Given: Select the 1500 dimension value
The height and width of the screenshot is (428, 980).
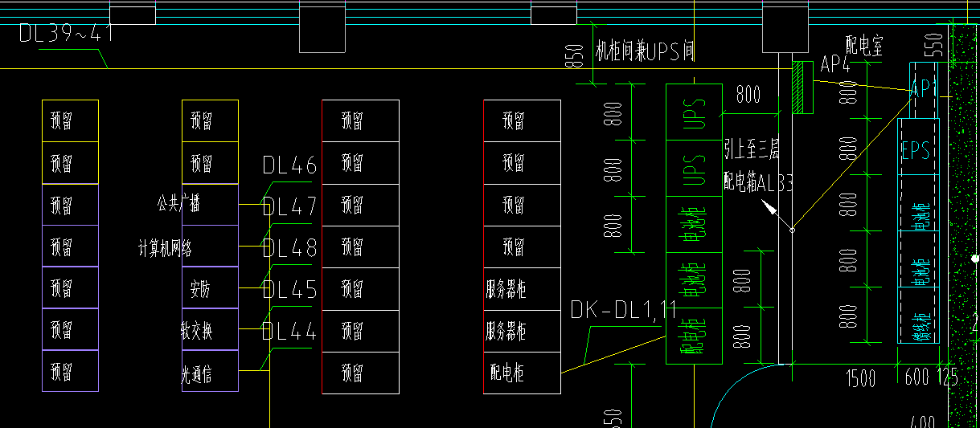Looking at the screenshot, I should click(x=861, y=378).
